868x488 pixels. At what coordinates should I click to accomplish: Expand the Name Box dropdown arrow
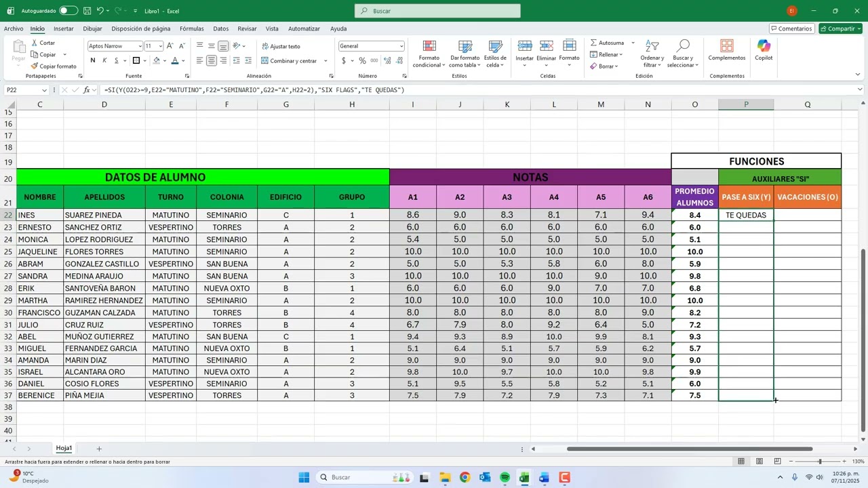45,90
